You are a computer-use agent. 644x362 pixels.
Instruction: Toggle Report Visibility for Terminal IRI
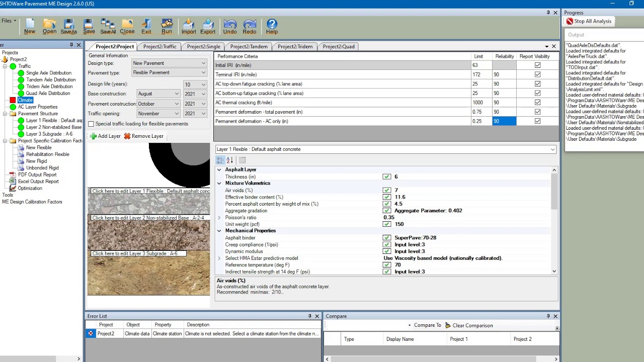[537, 74]
